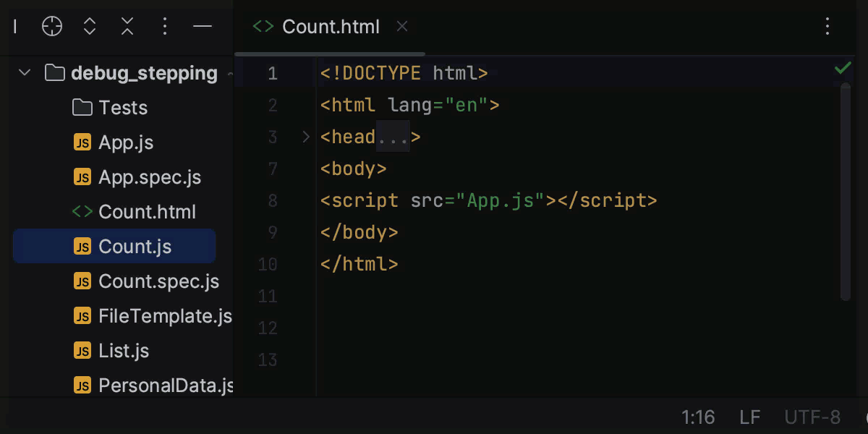Click the Tests folder icon
The image size is (868, 434).
(82, 107)
